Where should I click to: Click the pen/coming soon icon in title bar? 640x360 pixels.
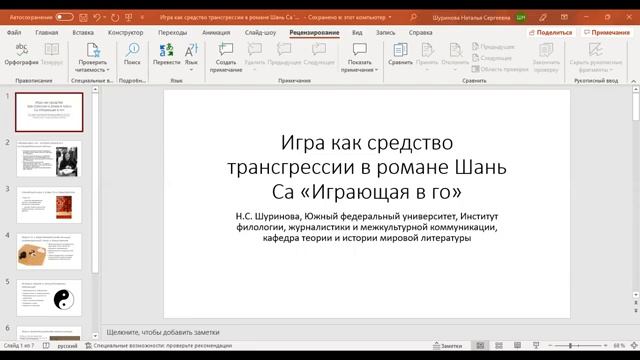(542, 18)
